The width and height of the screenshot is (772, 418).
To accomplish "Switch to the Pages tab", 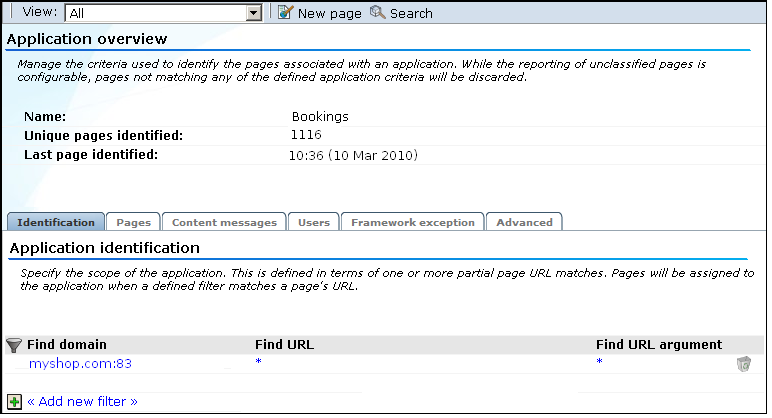I will 133,222.
